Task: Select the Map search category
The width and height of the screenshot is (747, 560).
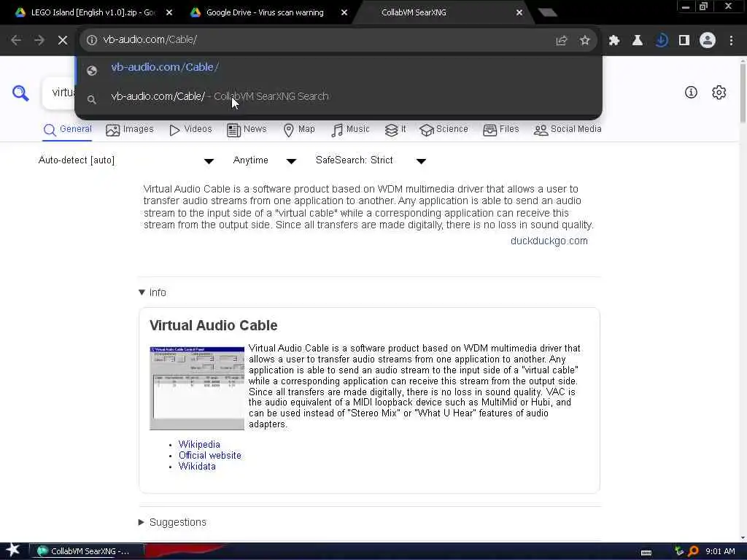Action: tap(298, 130)
